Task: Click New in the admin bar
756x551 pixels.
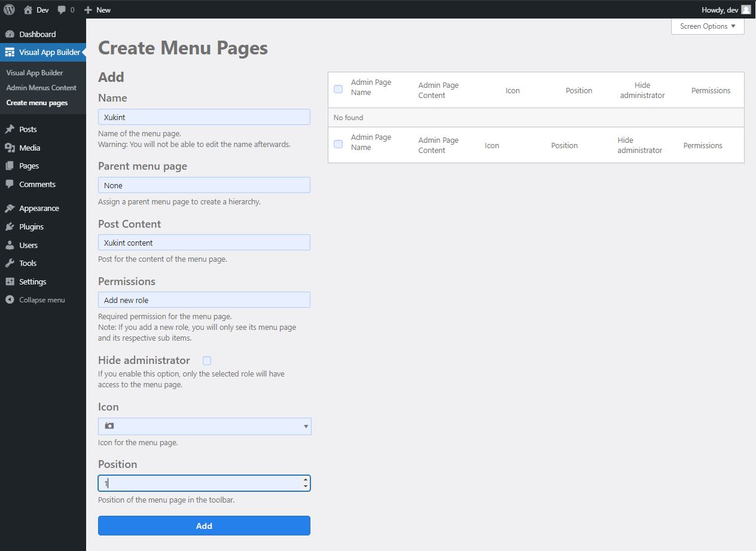Action: coord(103,10)
